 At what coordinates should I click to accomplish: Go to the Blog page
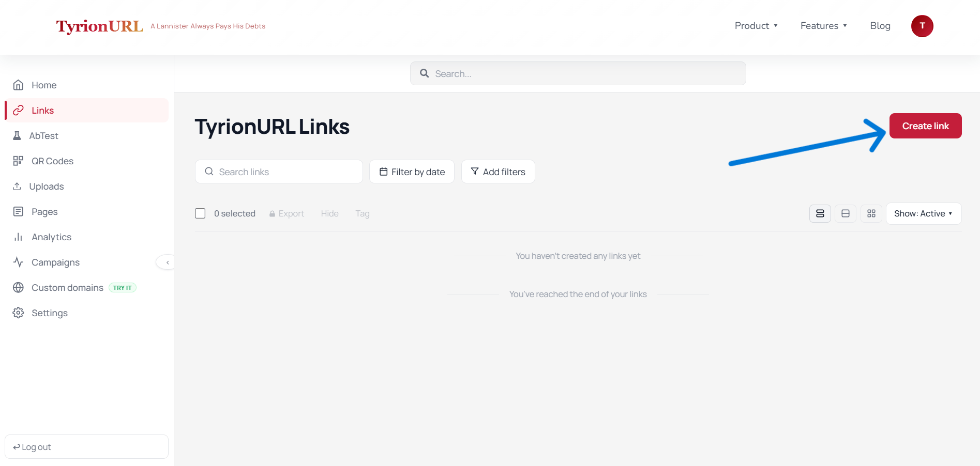tap(880, 26)
